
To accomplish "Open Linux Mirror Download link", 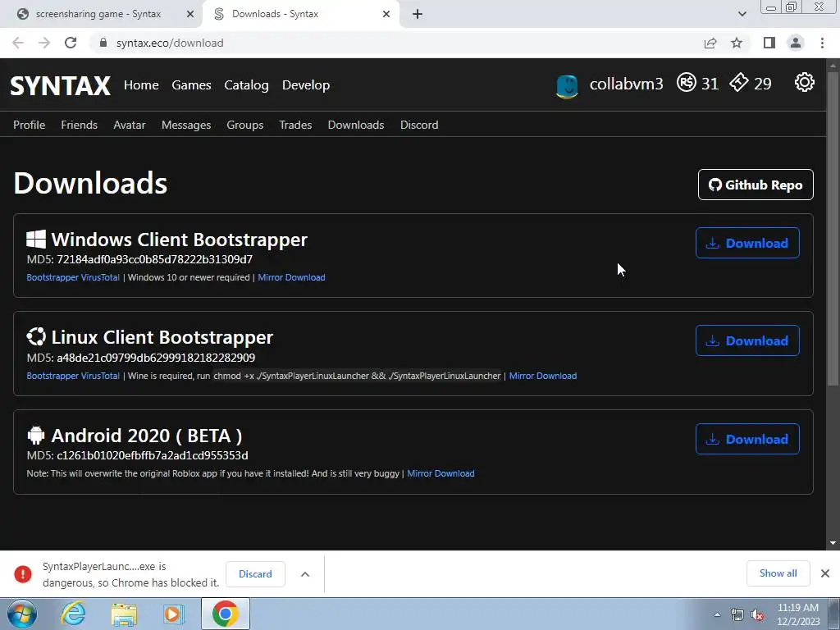I will coord(543,376).
